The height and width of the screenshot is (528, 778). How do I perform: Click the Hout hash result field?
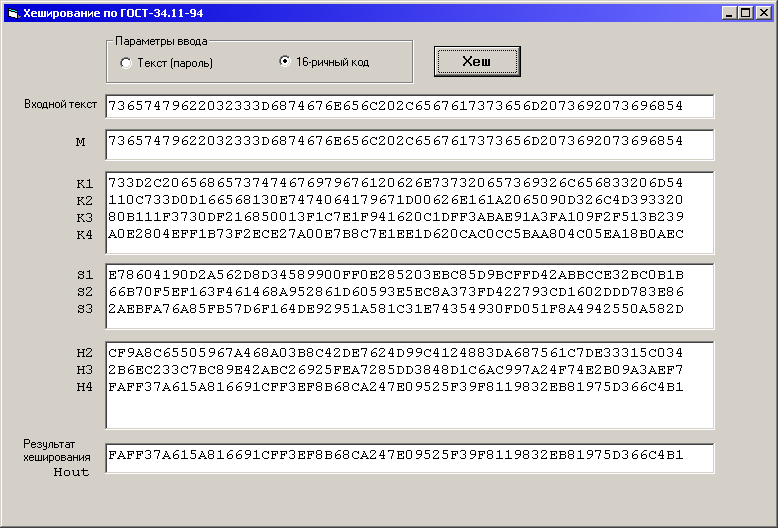409,457
